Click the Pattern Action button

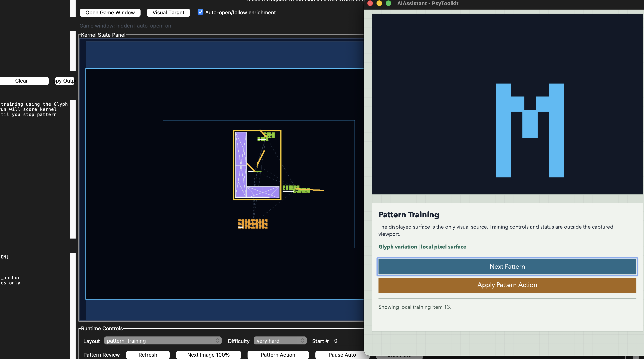(278, 355)
